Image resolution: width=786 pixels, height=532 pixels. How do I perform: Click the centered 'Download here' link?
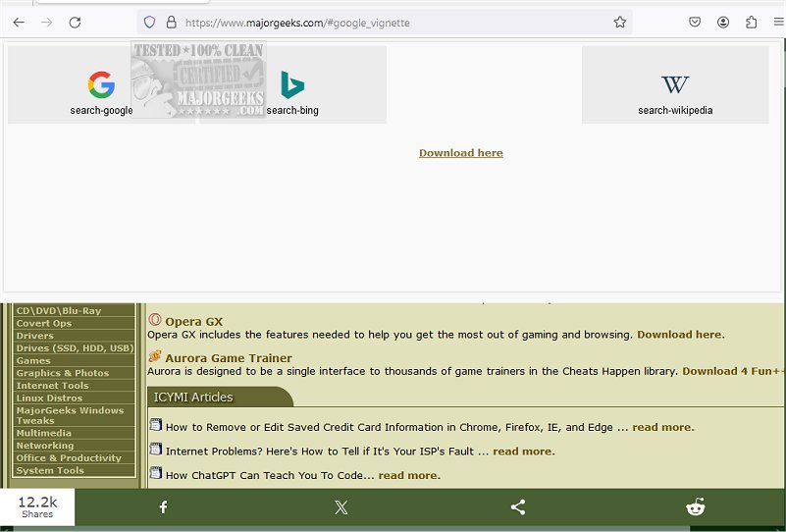pyautogui.click(x=460, y=153)
